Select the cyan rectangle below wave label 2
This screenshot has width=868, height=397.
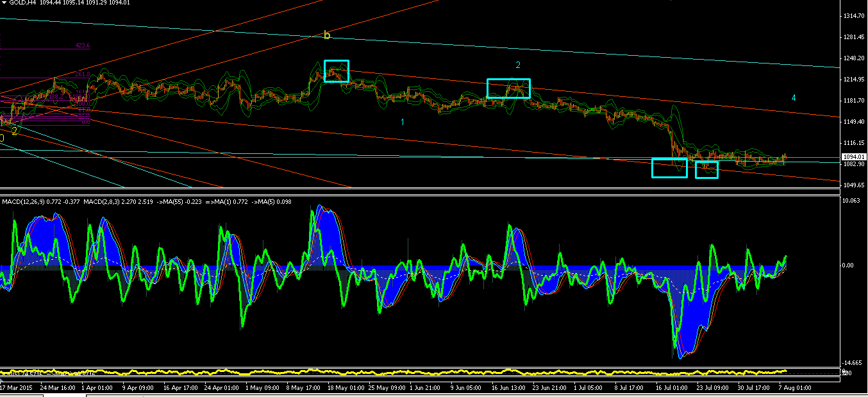coord(508,89)
